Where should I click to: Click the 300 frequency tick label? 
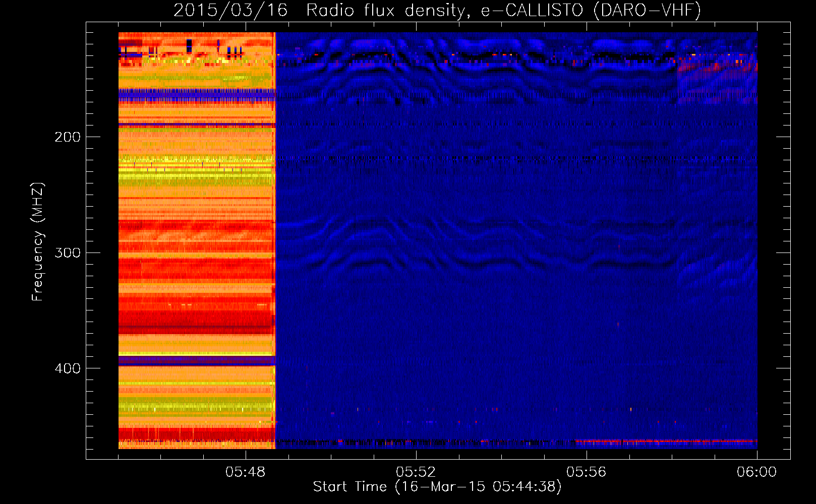point(68,253)
